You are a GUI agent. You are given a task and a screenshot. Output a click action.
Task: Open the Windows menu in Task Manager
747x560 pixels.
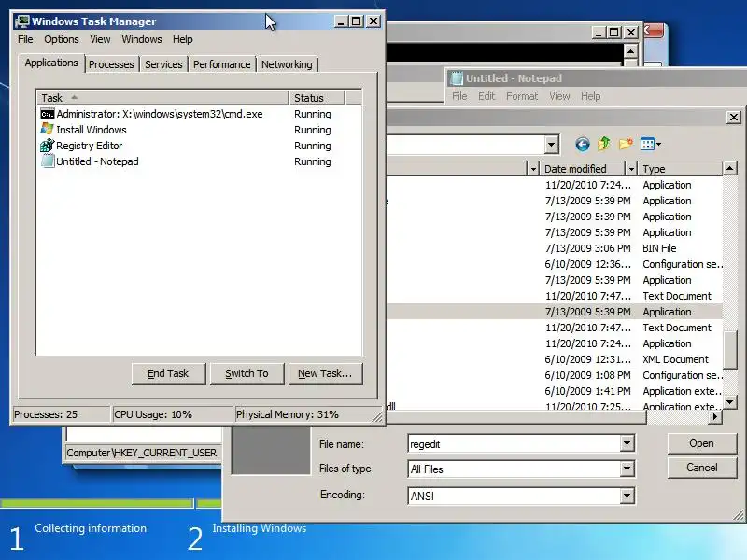[x=142, y=39]
